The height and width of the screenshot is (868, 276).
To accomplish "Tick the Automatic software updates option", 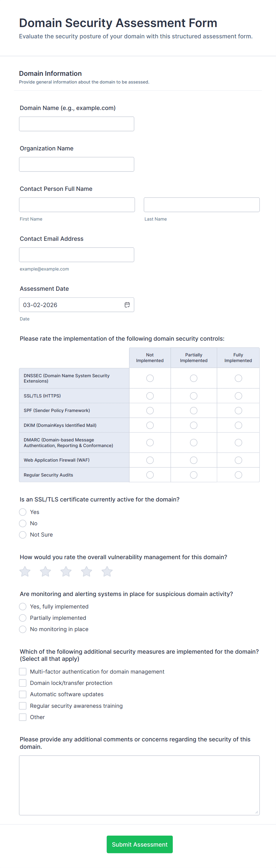I will [x=23, y=694].
